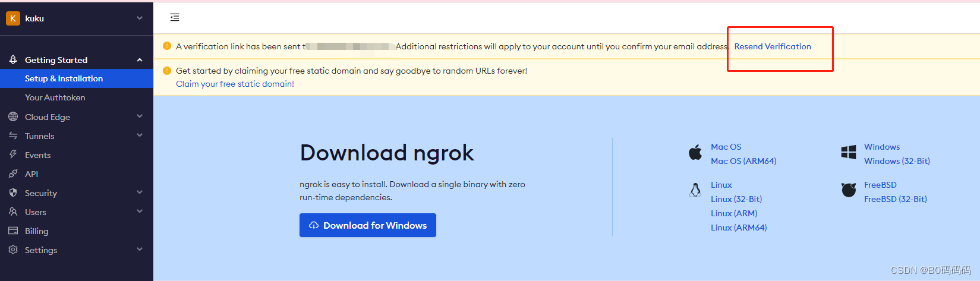The width and height of the screenshot is (980, 281).
Task: Download the Linux version link
Action: pyautogui.click(x=721, y=185)
